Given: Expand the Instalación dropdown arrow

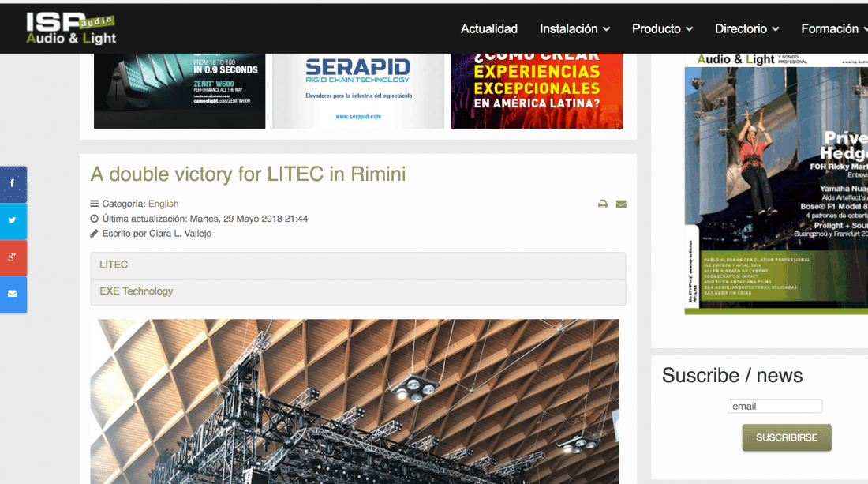Looking at the screenshot, I should pyautogui.click(x=606, y=29).
